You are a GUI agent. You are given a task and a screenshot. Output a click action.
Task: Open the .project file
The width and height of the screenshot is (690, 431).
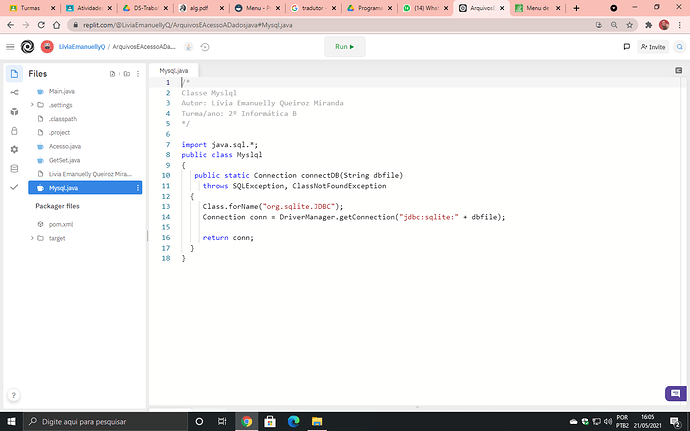(59, 133)
